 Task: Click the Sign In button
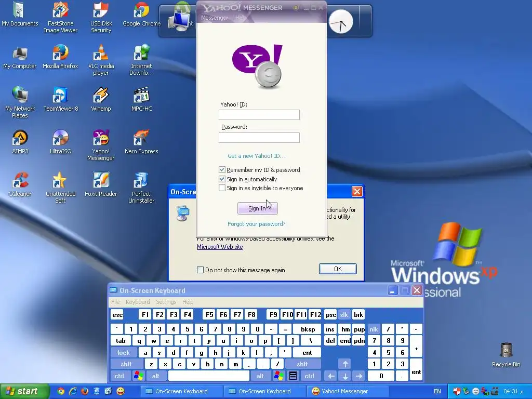pyautogui.click(x=258, y=208)
